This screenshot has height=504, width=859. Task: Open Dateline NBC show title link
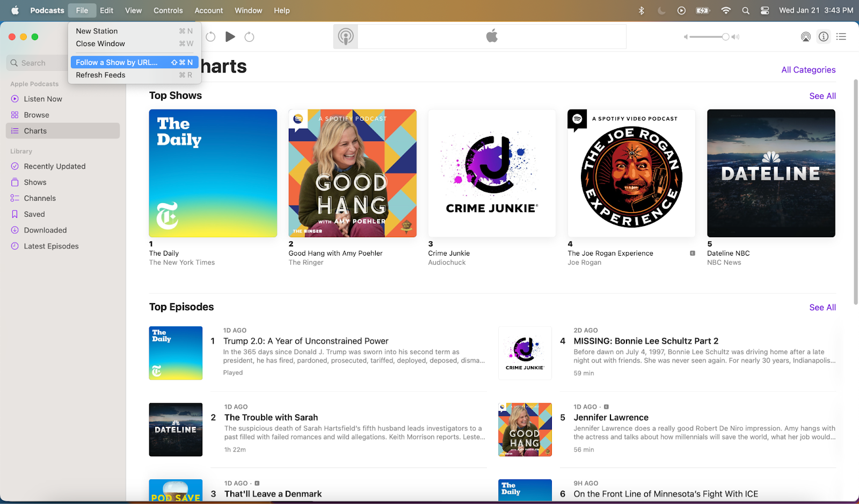tap(729, 253)
